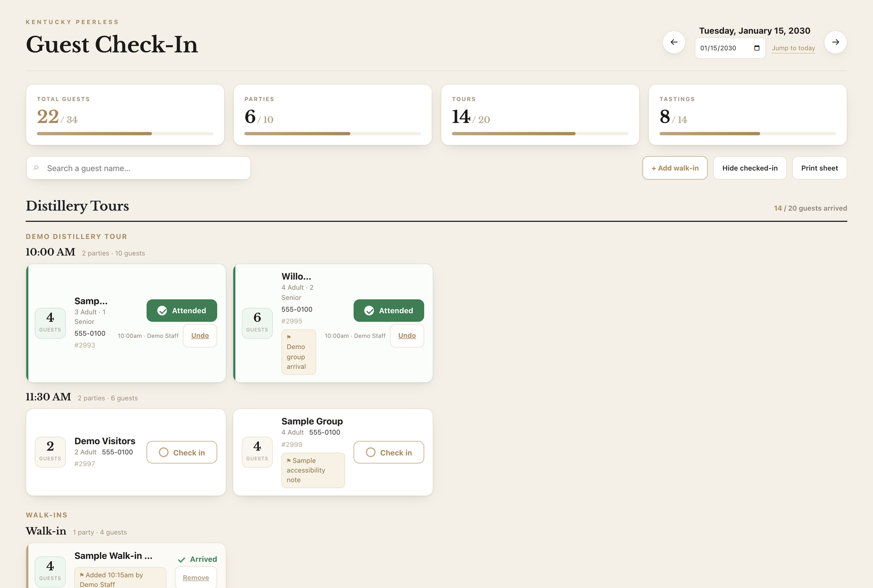This screenshot has height=588, width=873.
Task: Click the Tours progress bar
Action: point(540,134)
